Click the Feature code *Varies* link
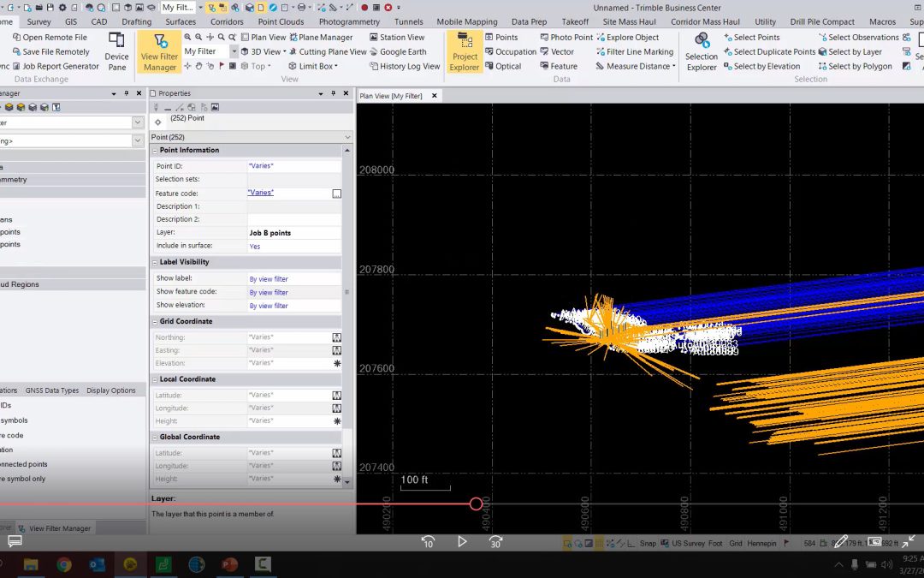924x578 pixels. [260, 193]
